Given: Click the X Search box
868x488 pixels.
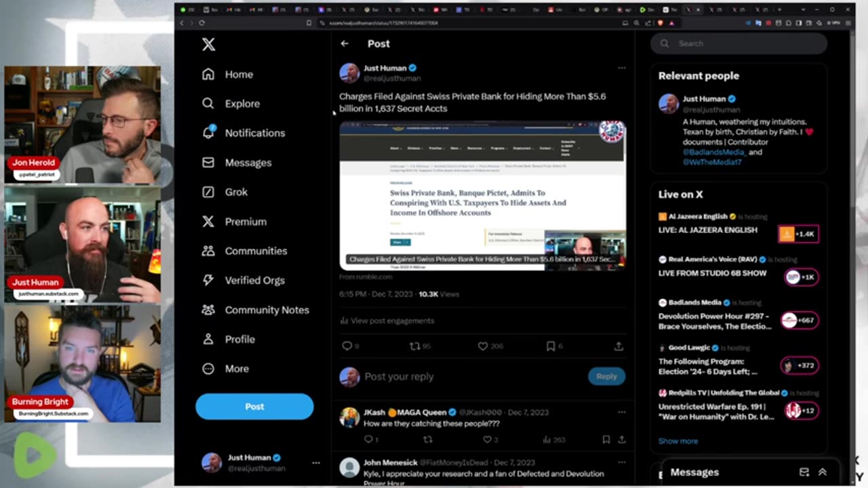Looking at the screenshot, I should [x=739, y=43].
